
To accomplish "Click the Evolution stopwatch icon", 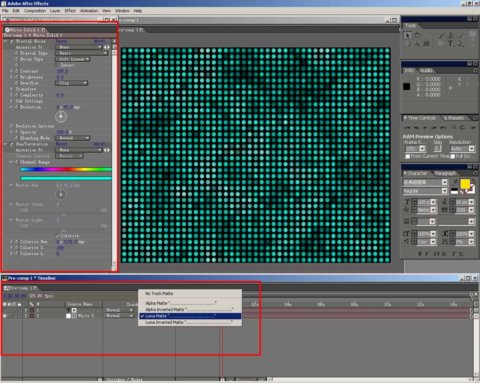I will [16, 107].
